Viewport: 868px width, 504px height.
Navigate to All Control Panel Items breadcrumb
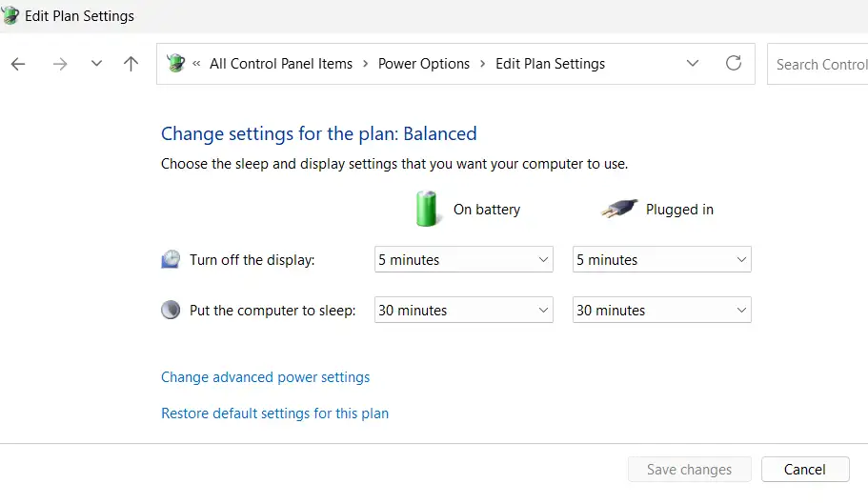(281, 64)
